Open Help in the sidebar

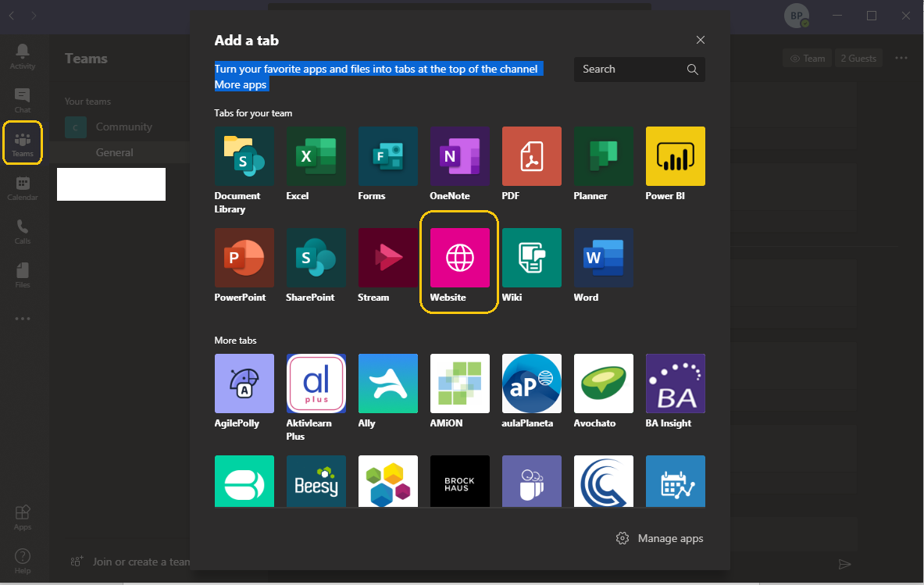click(23, 562)
